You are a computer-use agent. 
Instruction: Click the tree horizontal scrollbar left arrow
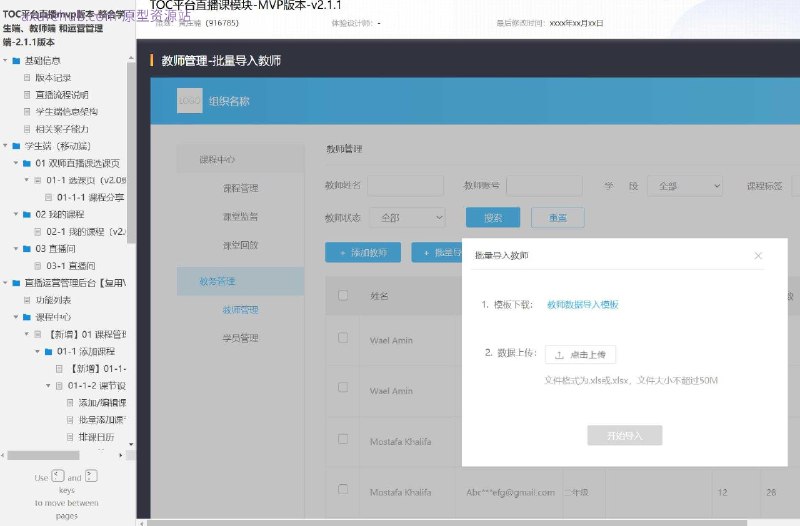3,455
